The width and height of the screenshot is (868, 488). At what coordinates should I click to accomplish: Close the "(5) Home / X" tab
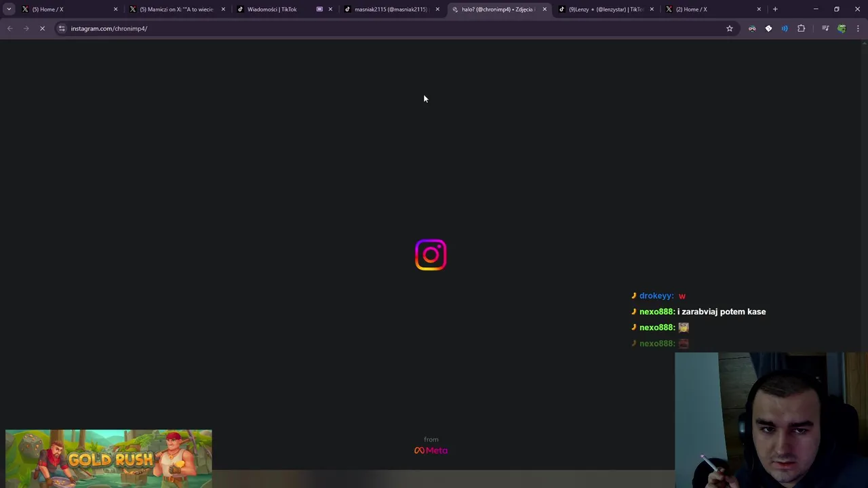pyautogui.click(x=115, y=9)
